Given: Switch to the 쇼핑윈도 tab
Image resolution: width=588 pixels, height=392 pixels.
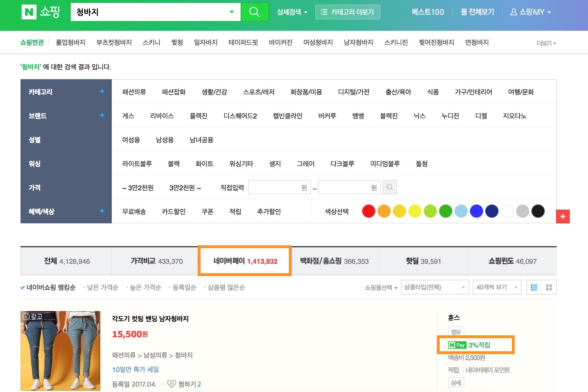Looking at the screenshot, I should click(x=512, y=261).
